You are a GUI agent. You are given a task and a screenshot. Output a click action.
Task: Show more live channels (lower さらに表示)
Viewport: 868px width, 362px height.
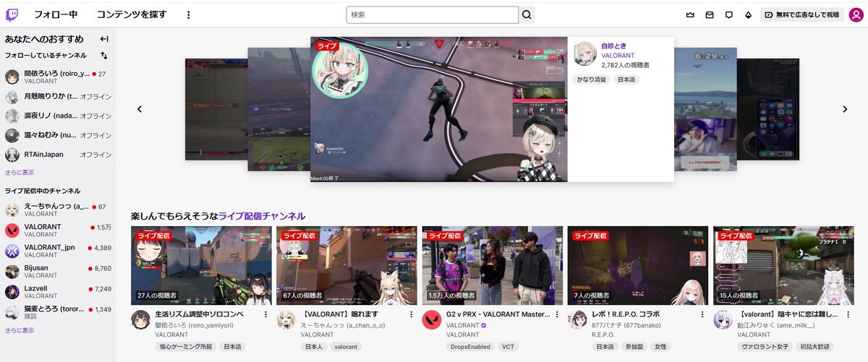[x=20, y=330]
